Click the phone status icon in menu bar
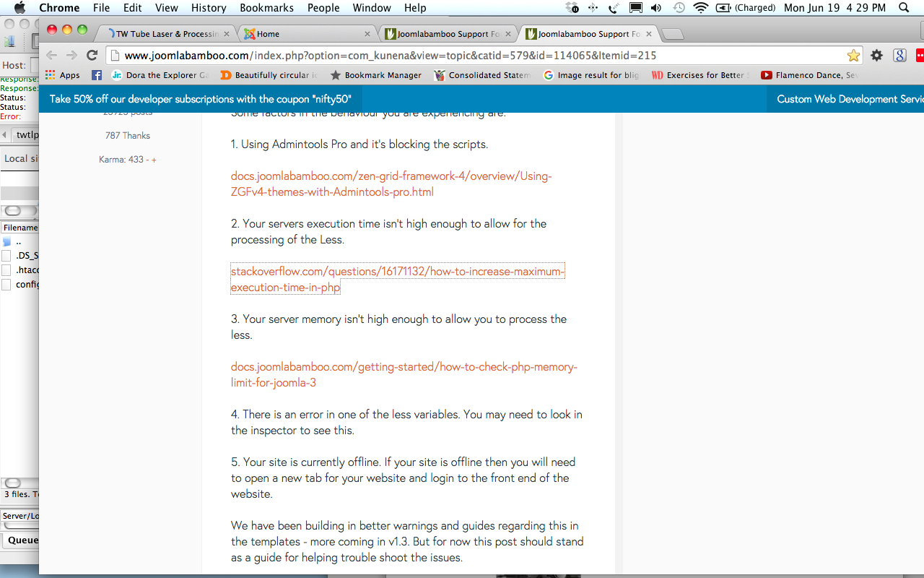924x578 pixels. [614, 8]
